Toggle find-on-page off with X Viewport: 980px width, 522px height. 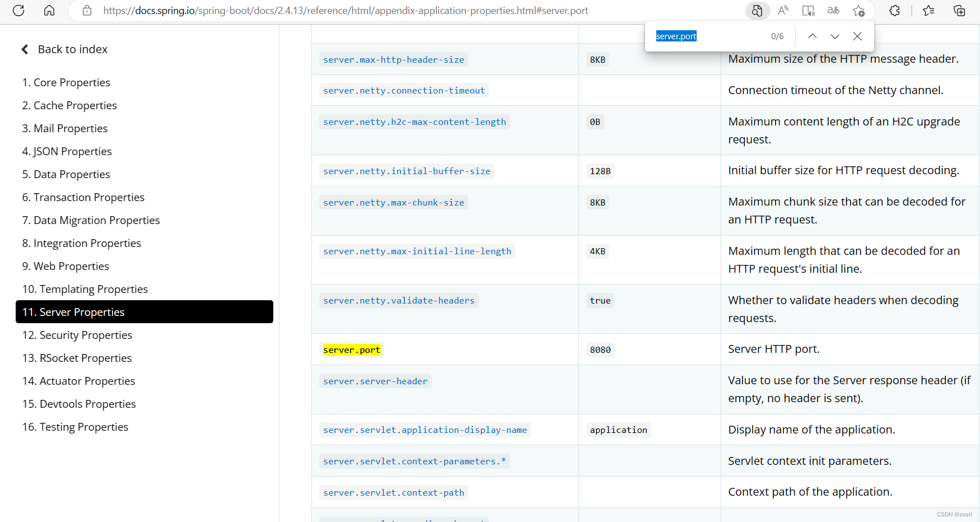857,36
